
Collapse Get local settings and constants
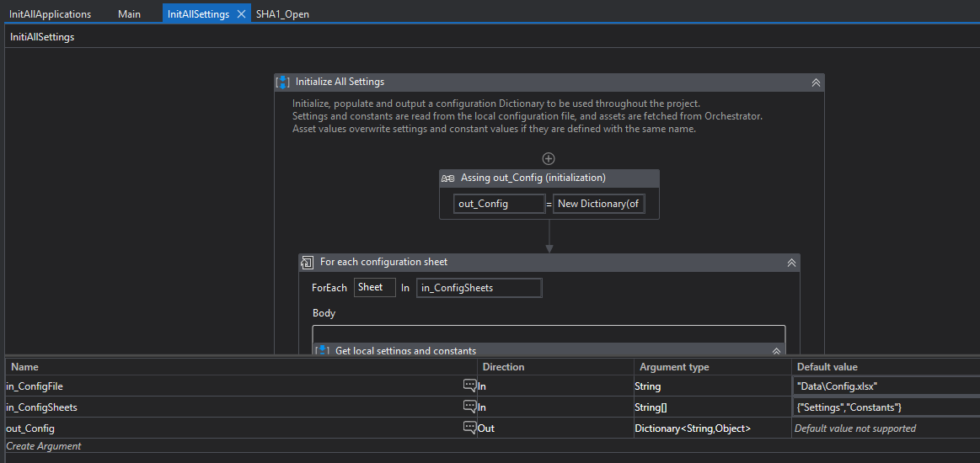click(x=776, y=350)
